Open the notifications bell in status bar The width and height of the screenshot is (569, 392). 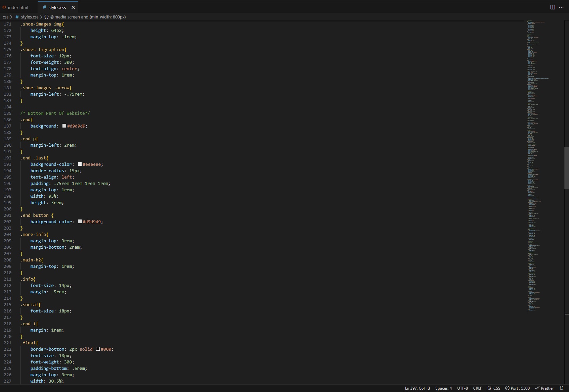[562, 388]
